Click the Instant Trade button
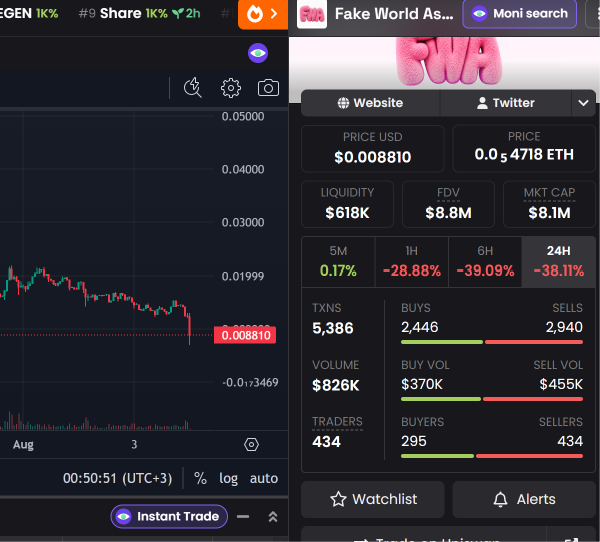 pyautogui.click(x=169, y=516)
